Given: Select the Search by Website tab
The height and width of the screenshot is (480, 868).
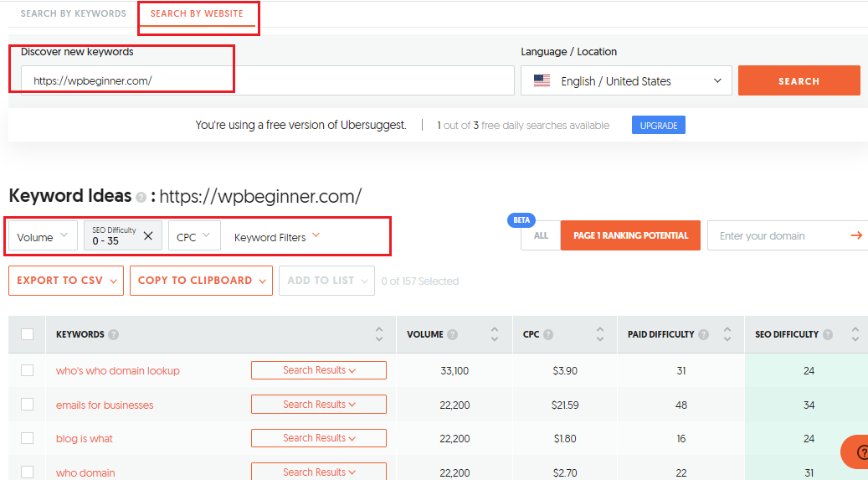Looking at the screenshot, I should 197,14.
